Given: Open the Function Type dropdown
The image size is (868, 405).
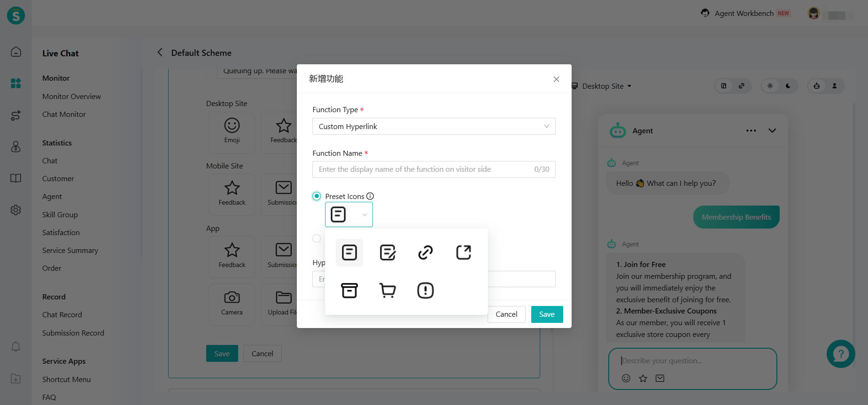Looking at the screenshot, I should (x=434, y=126).
